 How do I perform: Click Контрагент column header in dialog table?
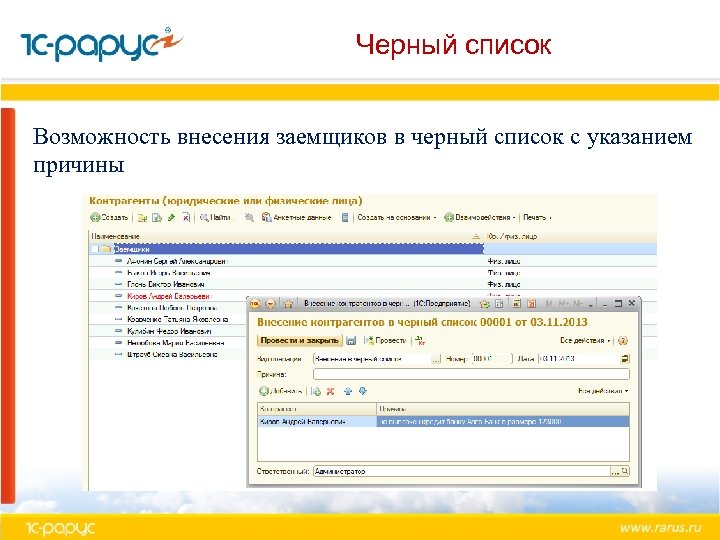[317, 409]
